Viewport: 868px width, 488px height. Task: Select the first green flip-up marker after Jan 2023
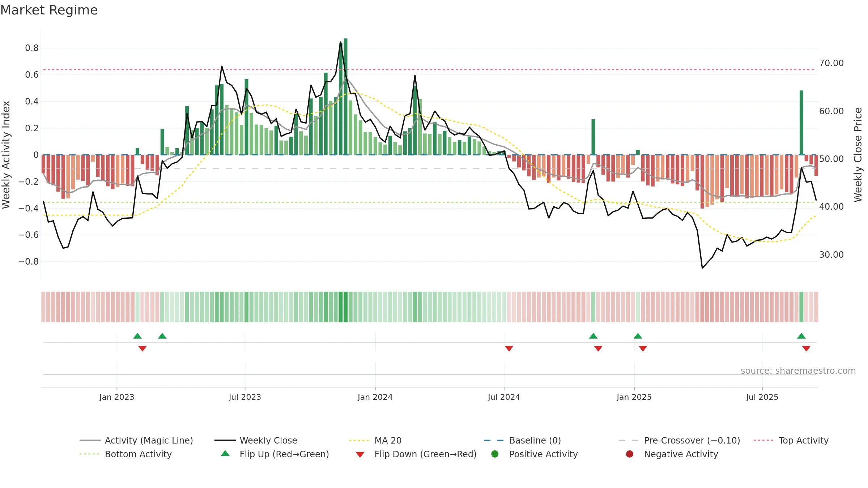point(137,336)
